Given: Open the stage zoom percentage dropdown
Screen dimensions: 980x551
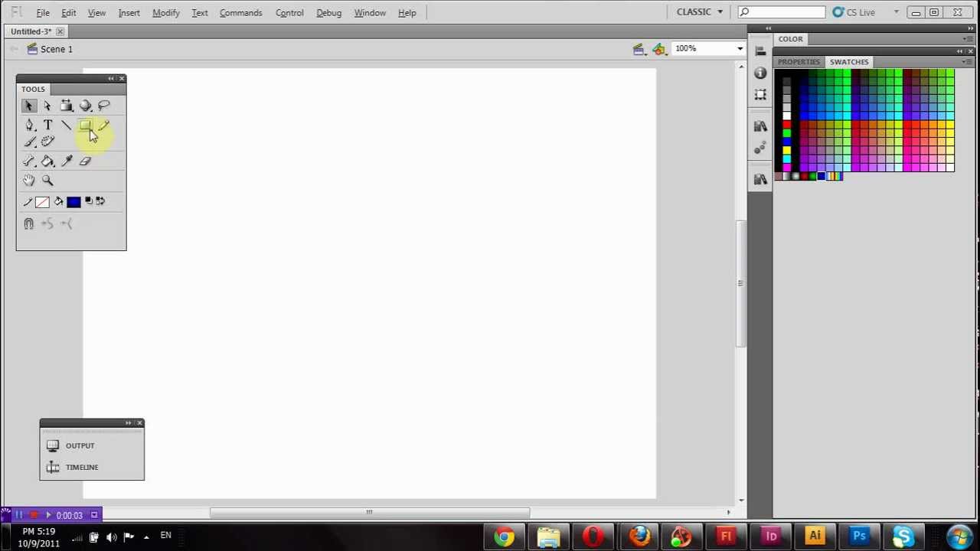Looking at the screenshot, I should point(740,48).
